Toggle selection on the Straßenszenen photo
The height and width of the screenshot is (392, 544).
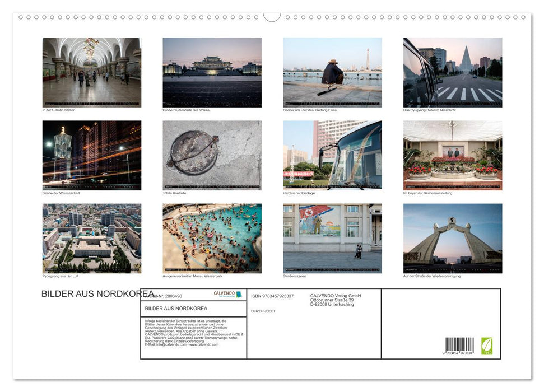click(x=332, y=237)
